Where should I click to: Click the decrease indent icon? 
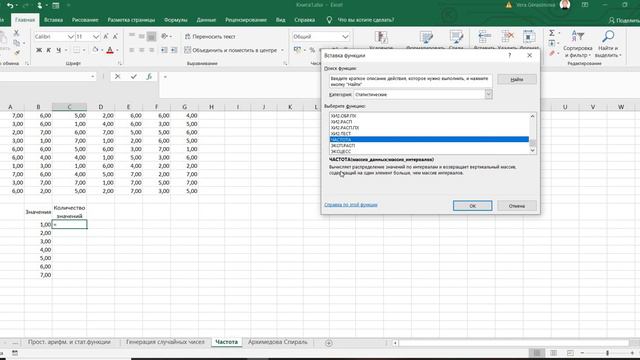(164, 50)
